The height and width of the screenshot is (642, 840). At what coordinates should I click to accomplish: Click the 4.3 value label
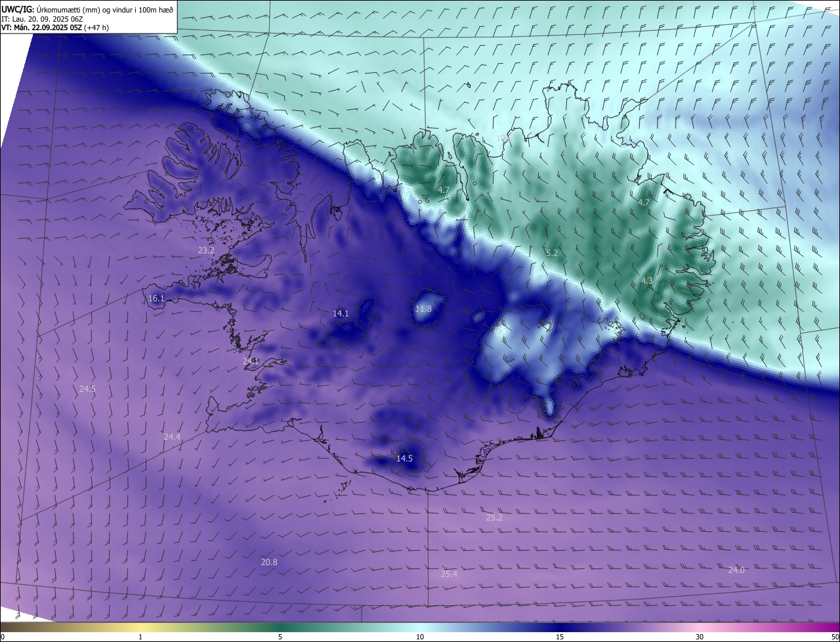tap(646, 280)
